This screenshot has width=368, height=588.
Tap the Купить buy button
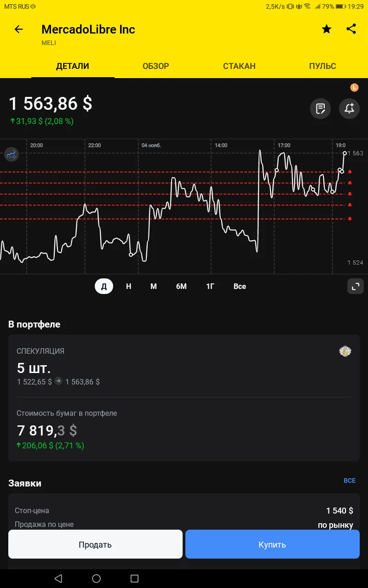[x=272, y=544]
